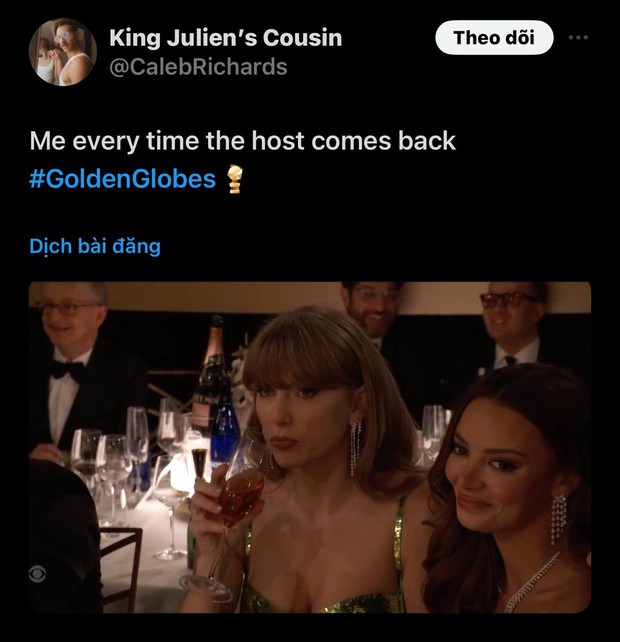Follow the account with Theo dõi button

[494, 38]
